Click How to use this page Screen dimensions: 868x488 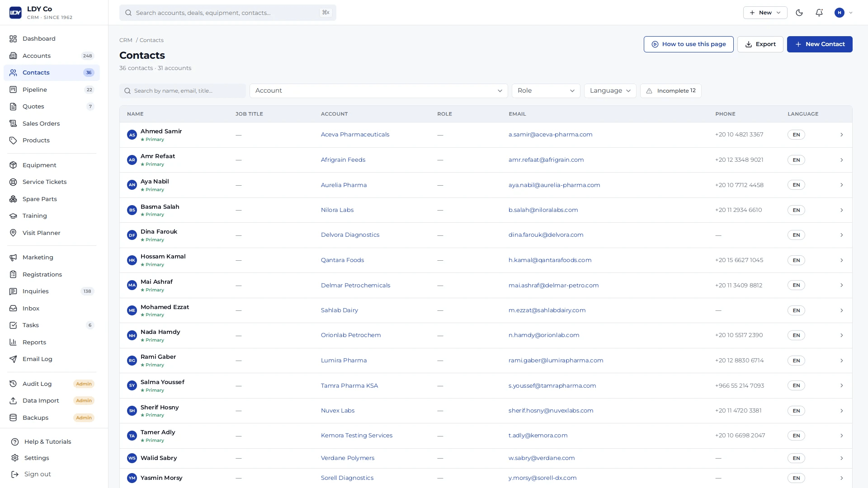tap(688, 44)
